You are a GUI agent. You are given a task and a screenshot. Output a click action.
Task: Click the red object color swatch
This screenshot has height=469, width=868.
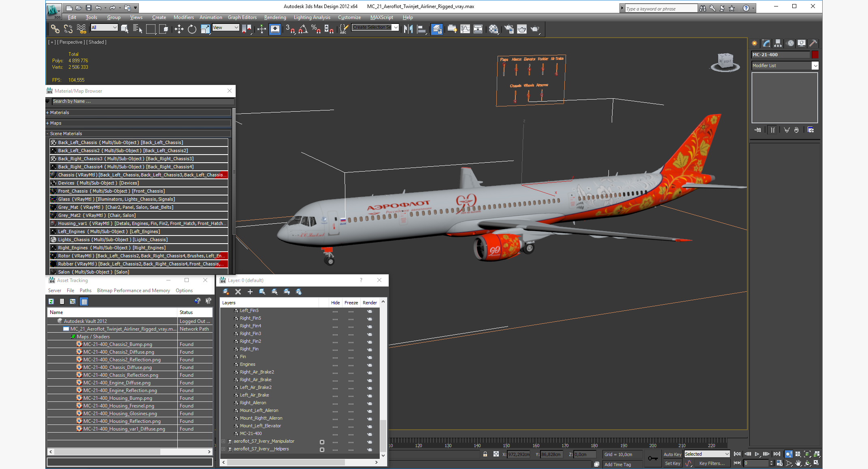point(815,55)
